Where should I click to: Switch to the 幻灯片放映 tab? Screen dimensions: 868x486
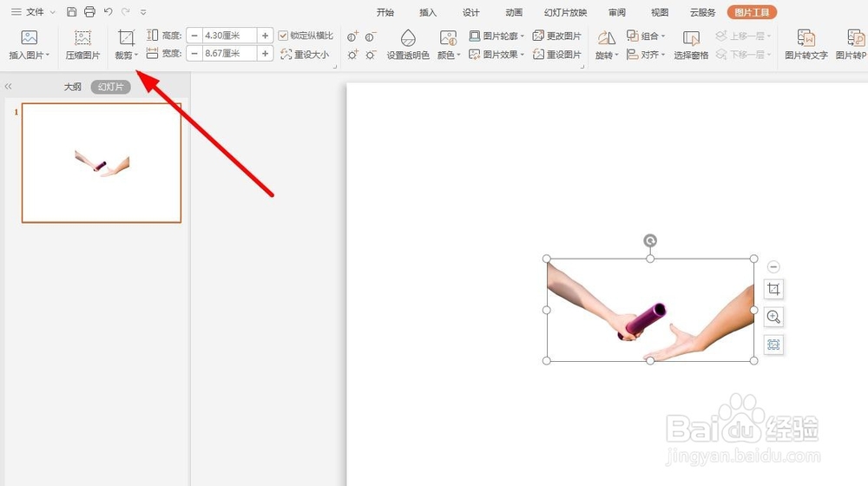(565, 12)
